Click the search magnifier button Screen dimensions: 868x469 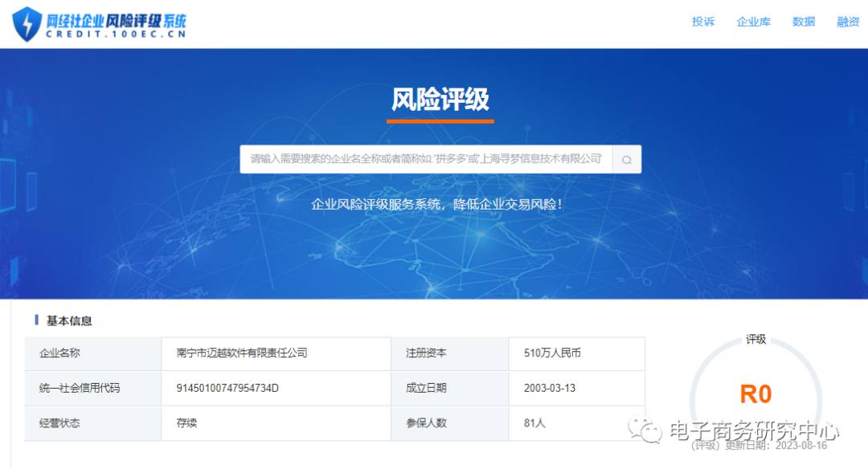pos(627,159)
